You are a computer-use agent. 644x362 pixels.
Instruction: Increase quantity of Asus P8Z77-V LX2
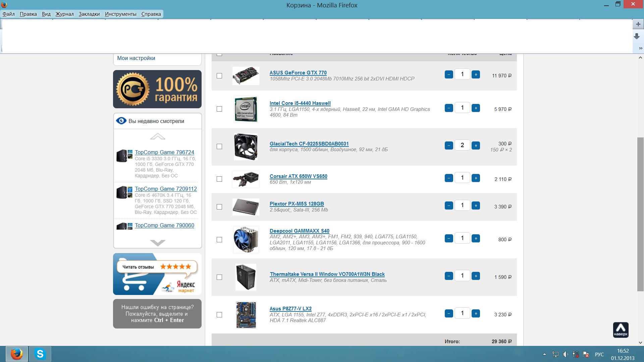(x=476, y=313)
